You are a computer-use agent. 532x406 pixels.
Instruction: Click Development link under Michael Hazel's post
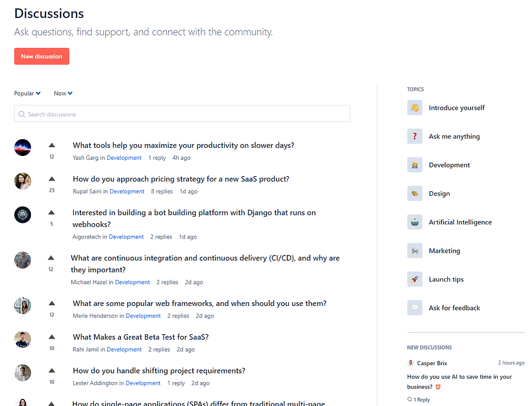[132, 282]
